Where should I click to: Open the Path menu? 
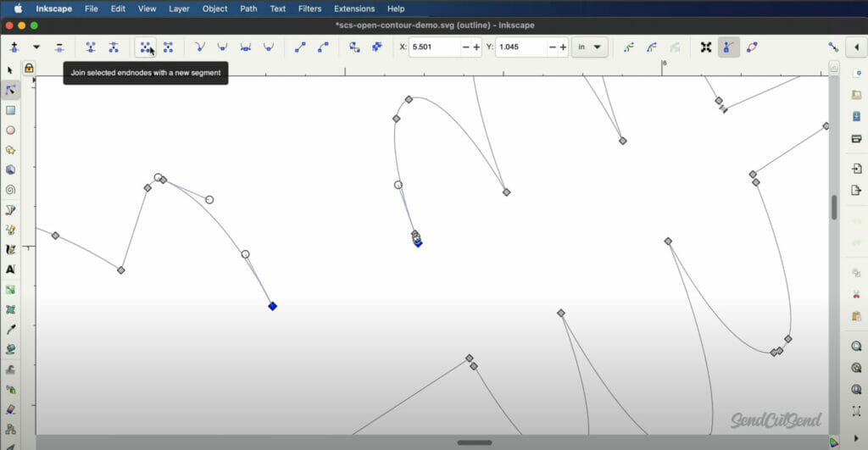pos(248,8)
